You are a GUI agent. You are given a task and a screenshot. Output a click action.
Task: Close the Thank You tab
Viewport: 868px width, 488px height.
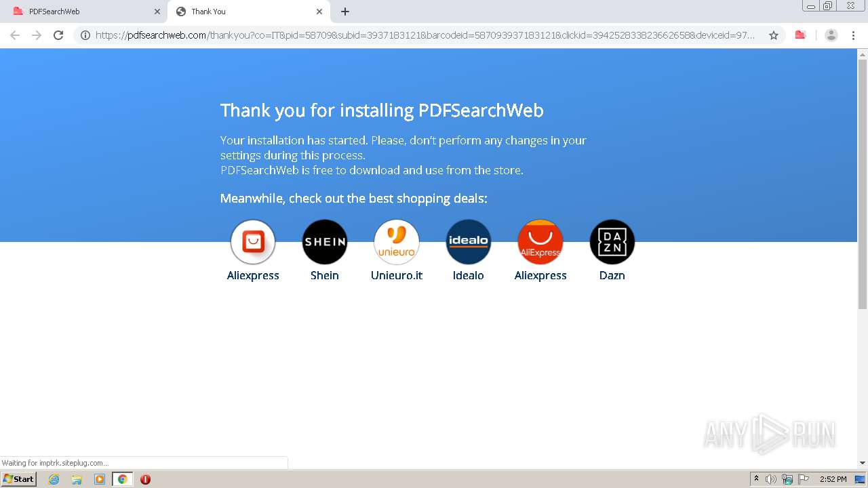pos(319,12)
